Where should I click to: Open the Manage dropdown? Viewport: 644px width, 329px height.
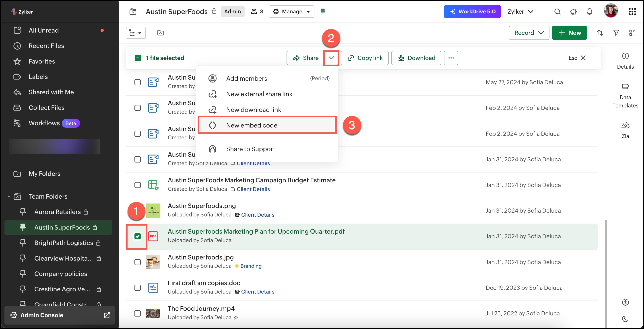(291, 12)
